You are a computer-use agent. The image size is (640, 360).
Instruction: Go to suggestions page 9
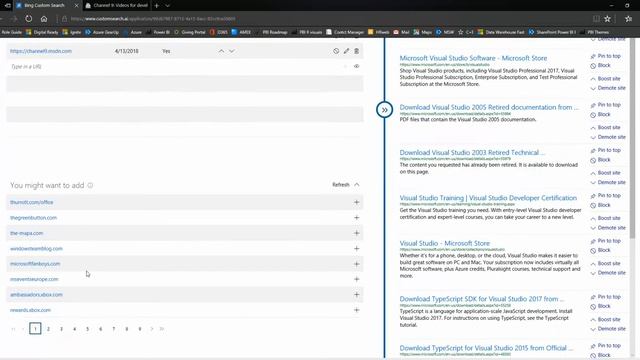[140, 329]
